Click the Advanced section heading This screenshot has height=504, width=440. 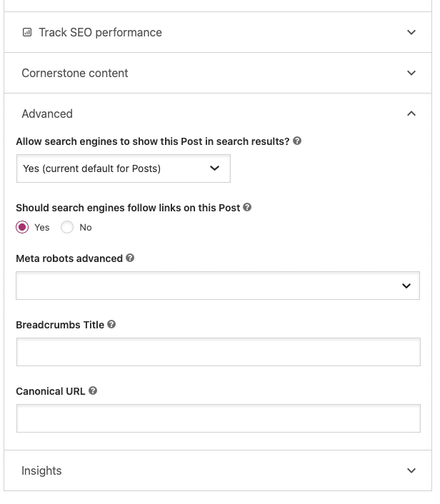click(x=47, y=114)
